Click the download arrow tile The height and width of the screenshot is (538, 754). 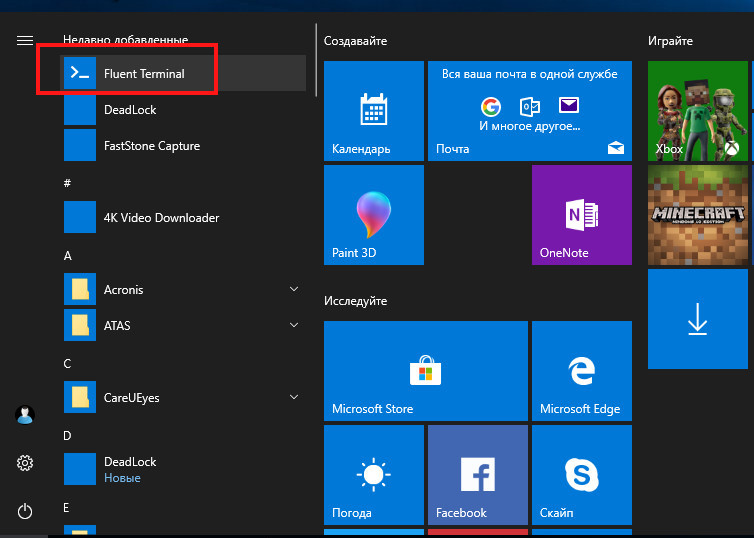coord(698,319)
